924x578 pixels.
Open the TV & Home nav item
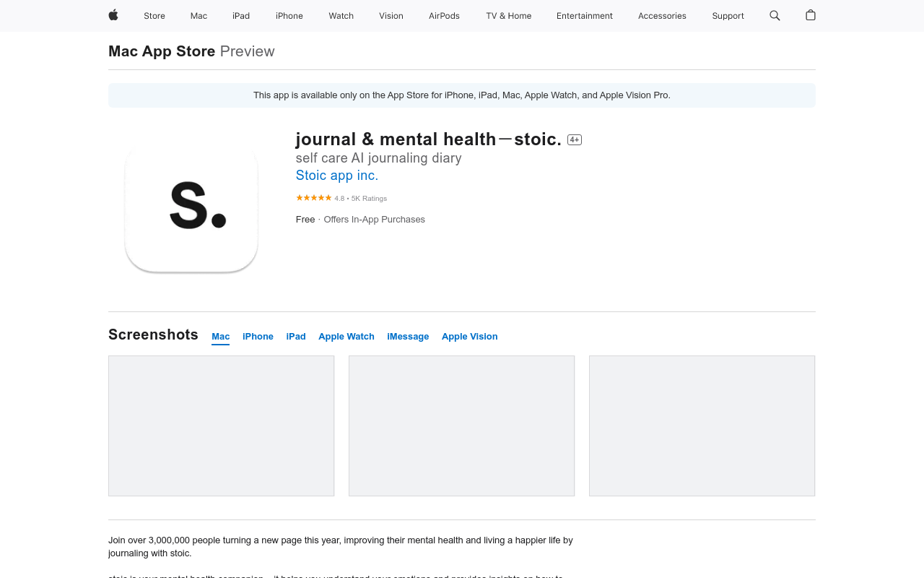pos(508,16)
